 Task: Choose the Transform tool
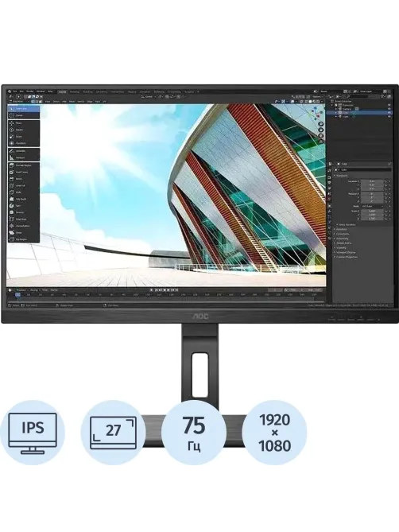23,143
